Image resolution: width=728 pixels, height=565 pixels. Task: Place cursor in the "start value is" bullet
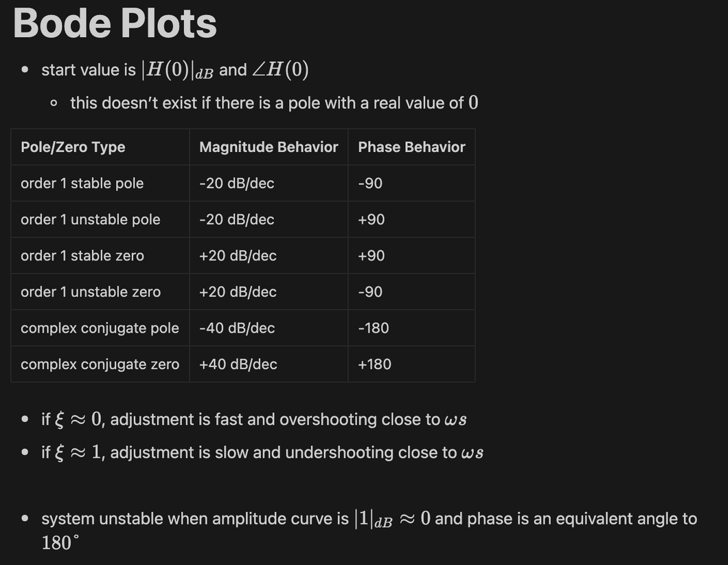(x=89, y=70)
